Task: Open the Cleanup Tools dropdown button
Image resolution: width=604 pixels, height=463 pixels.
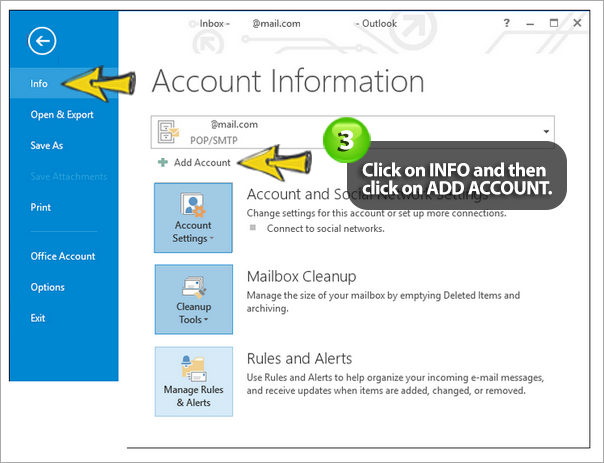Action: (194, 299)
